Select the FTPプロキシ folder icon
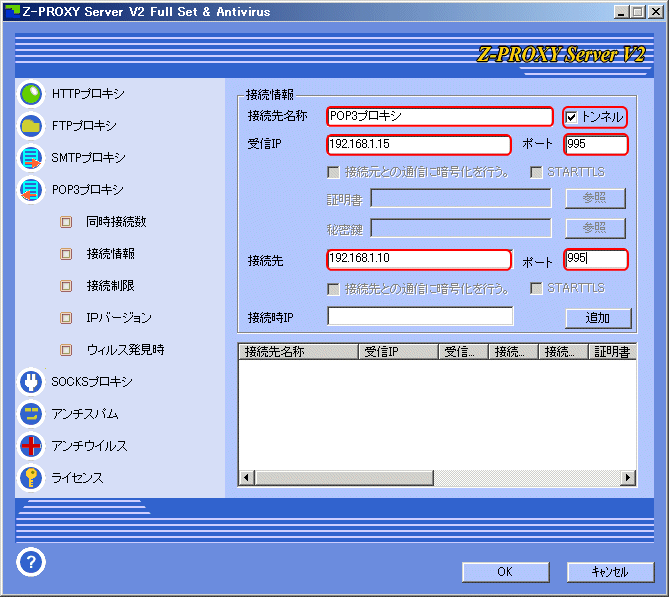Image resolution: width=669 pixels, height=597 pixels. click(x=31, y=126)
